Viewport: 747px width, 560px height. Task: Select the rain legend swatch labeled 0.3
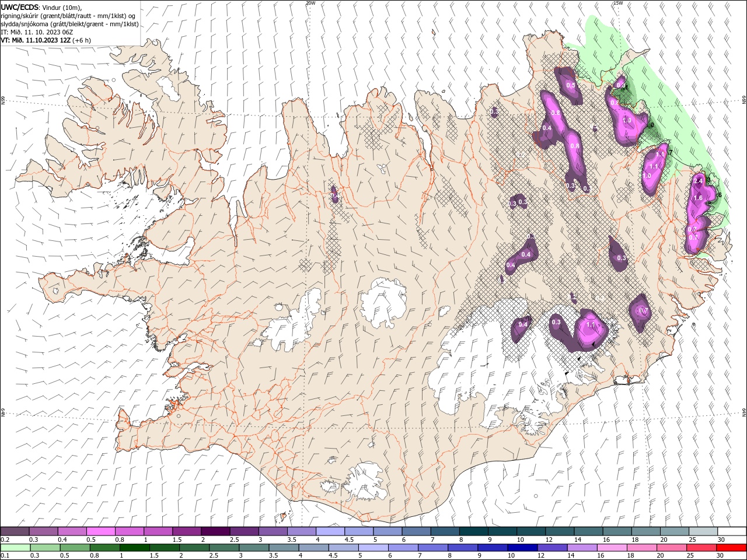[x=45, y=548]
